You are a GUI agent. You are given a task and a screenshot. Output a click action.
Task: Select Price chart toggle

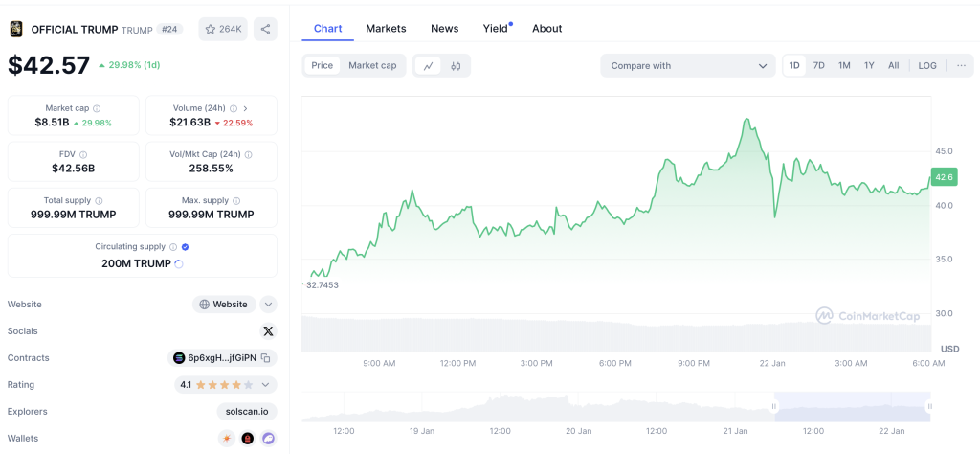(x=322, y=66)
